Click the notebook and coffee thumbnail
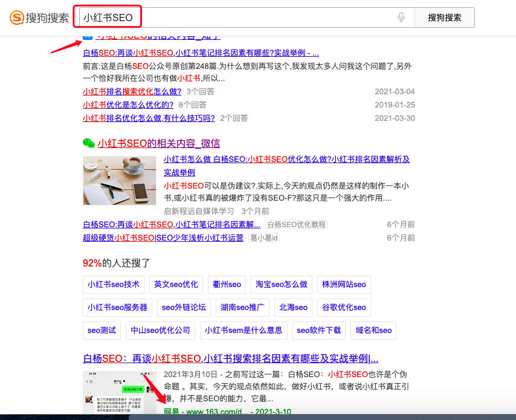 (x=120, y=181)
